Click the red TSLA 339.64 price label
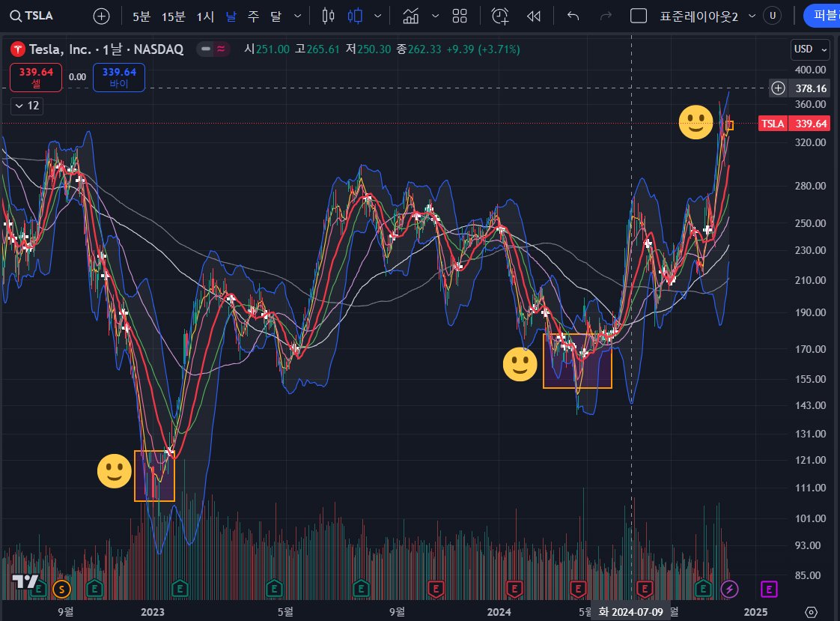Viewport: 840px width, 621px height. coord(794,124)
